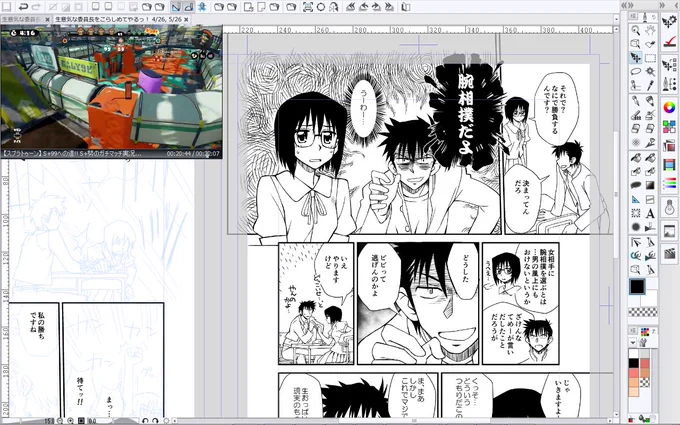This screenshot has height=425, width=680.
Task: Select the transparent checkered color
Action: [643, 311]
